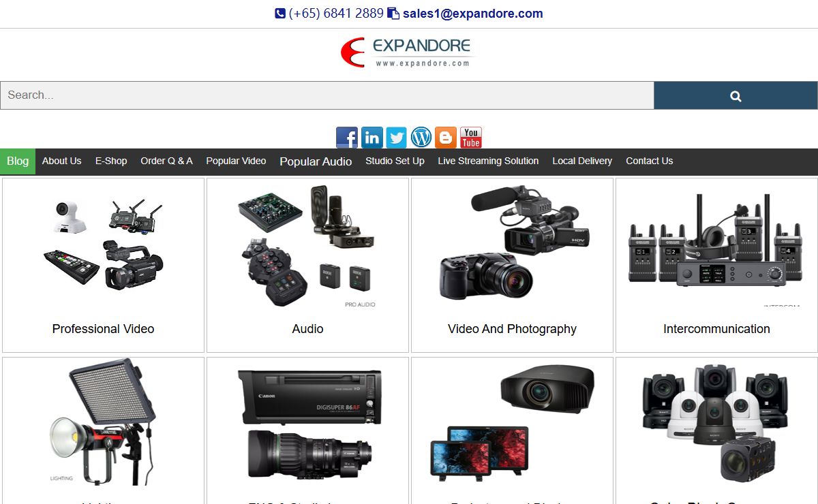Select Order Q & A menu item
Screen dimensions: 818x504
pyautogui.click(x=166, y=161)
